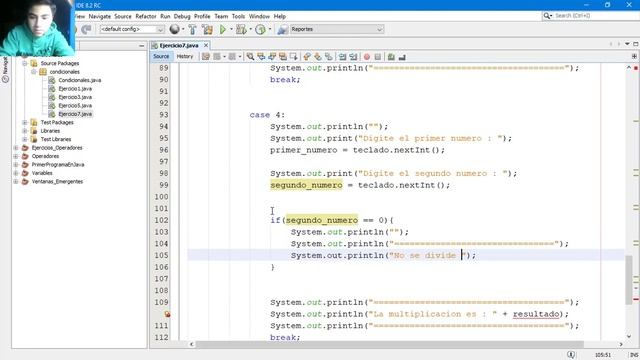Viewport: 640px width, 360px height.
Task: Collapse the Source Packages tree node
Action: [25, 63]
